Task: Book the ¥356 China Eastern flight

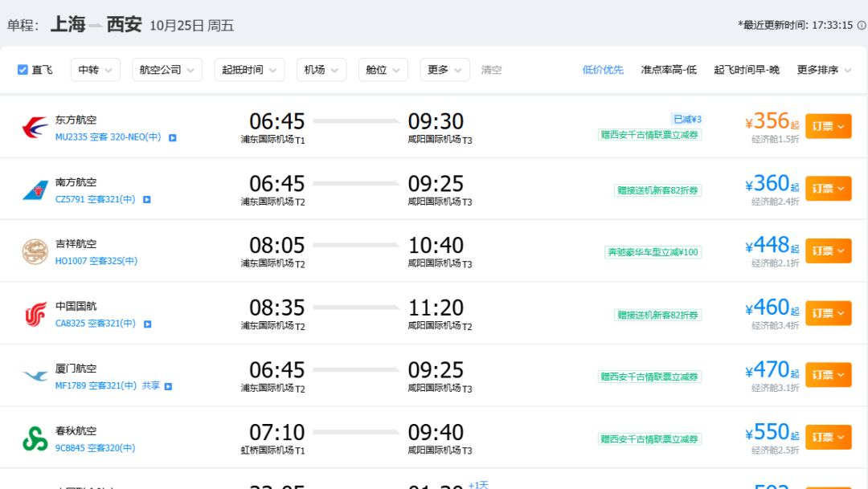Action: (x=828, y=127)
